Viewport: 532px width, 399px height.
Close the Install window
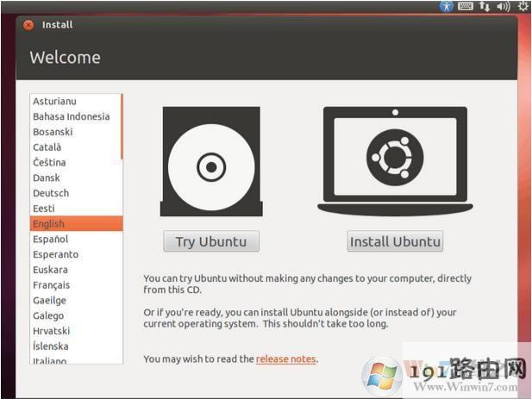point(28,25)
